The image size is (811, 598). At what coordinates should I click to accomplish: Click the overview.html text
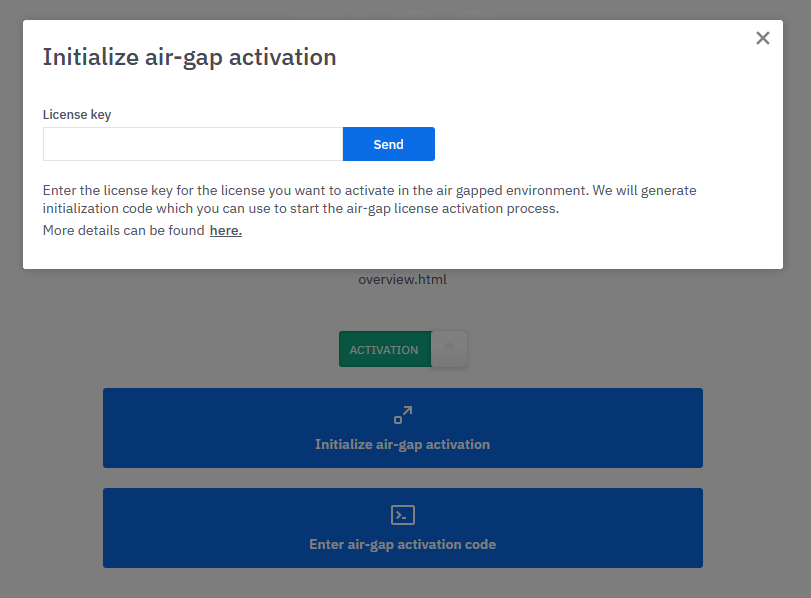pos(402,279)
